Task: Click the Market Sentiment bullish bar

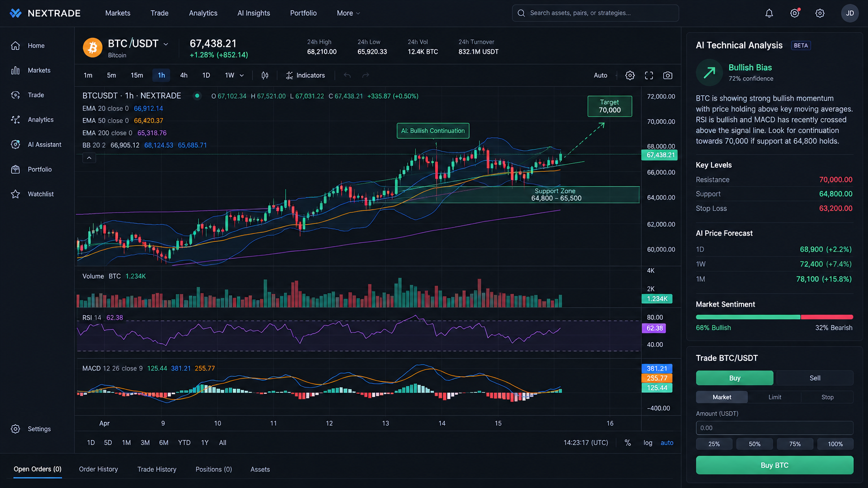Action: pos(748,317)
